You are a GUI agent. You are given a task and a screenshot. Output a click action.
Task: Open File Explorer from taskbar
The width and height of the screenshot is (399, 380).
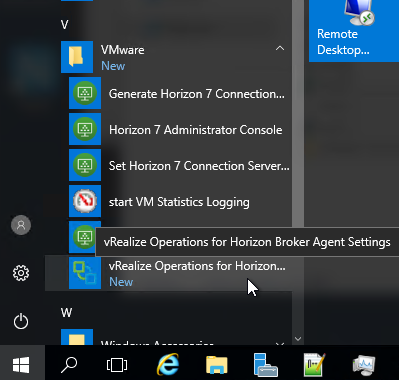[217, 365]
